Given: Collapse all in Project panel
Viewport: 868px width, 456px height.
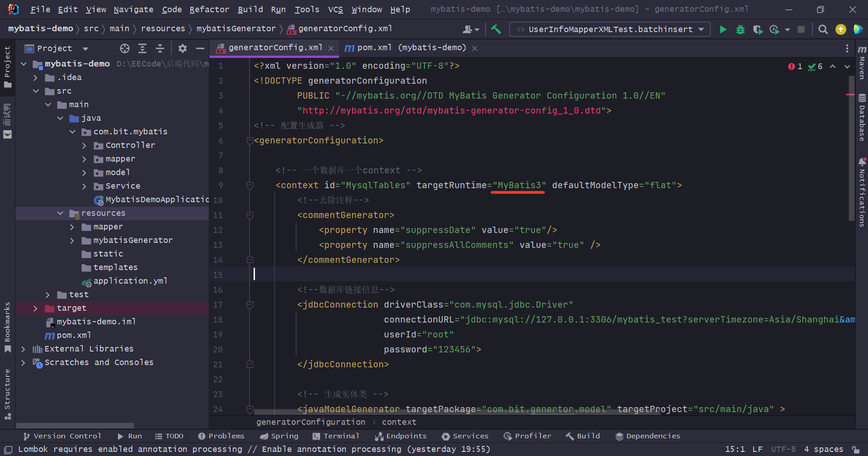Looking at the screenshot, I should [160, 48].
